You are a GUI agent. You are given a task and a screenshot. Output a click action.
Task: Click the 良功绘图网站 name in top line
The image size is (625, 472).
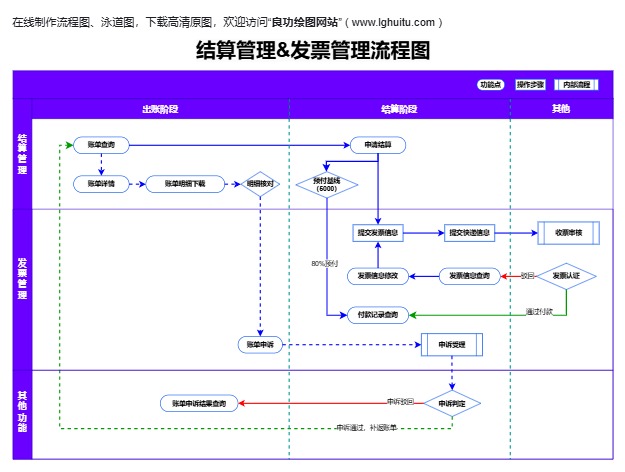305,22
